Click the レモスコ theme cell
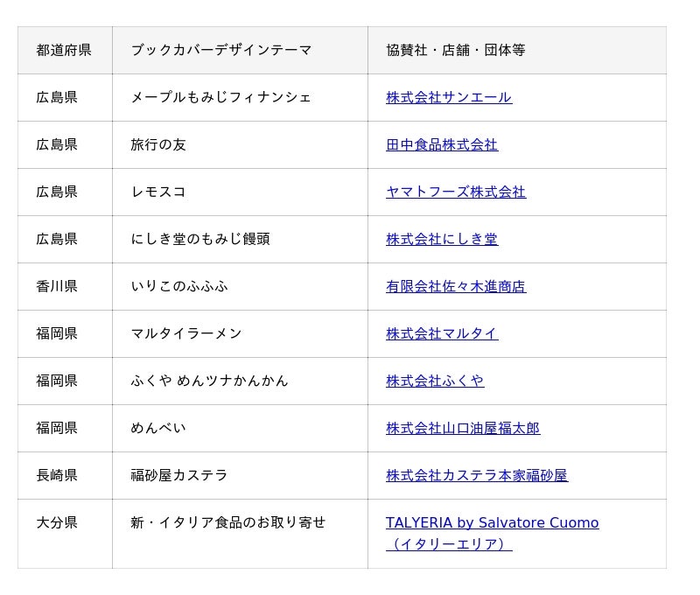The image size is (700, 595). click(240, 192)
